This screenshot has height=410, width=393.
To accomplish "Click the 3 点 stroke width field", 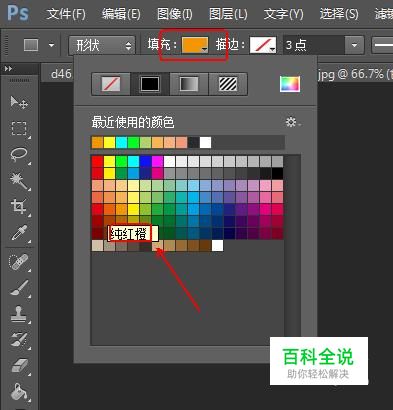I will pyautogui.click(x=313, y=45).
